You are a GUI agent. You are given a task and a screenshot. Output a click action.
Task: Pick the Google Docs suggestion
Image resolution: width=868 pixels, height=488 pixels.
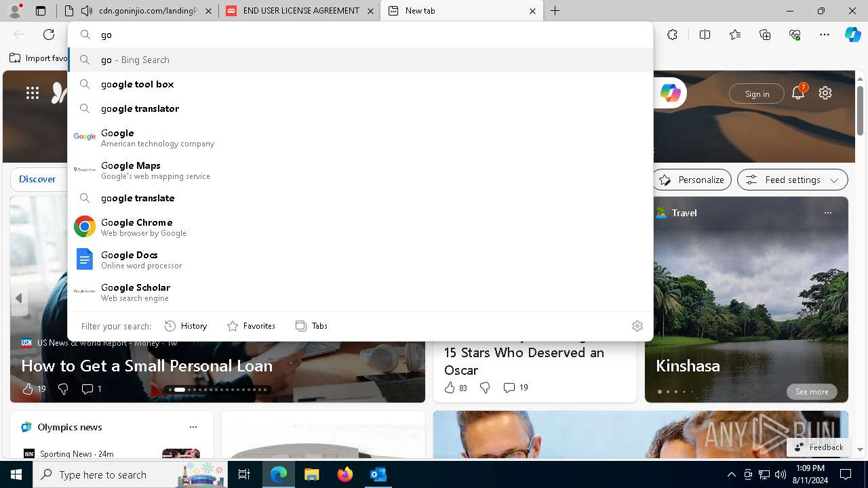click(x=360, y=260)
